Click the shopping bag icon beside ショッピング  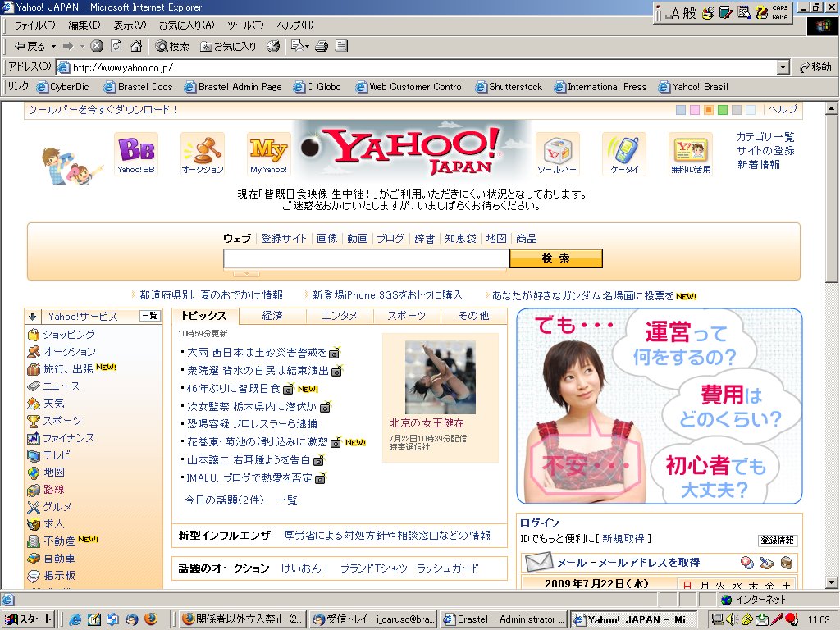(x=33, y=335)
